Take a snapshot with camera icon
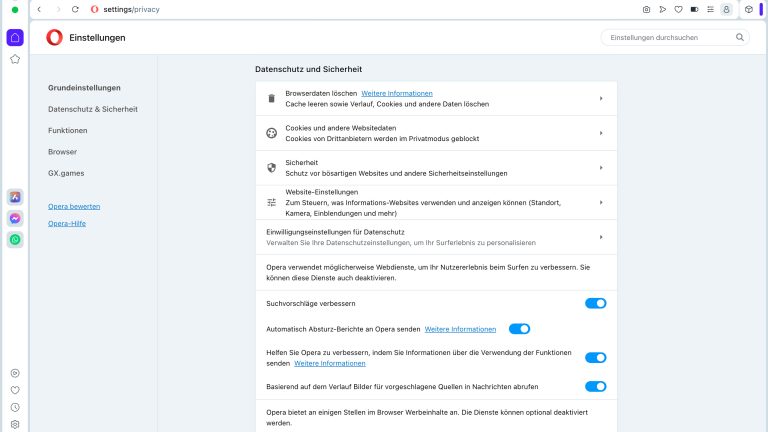768x432 pixels. click(x=647, y=9)
